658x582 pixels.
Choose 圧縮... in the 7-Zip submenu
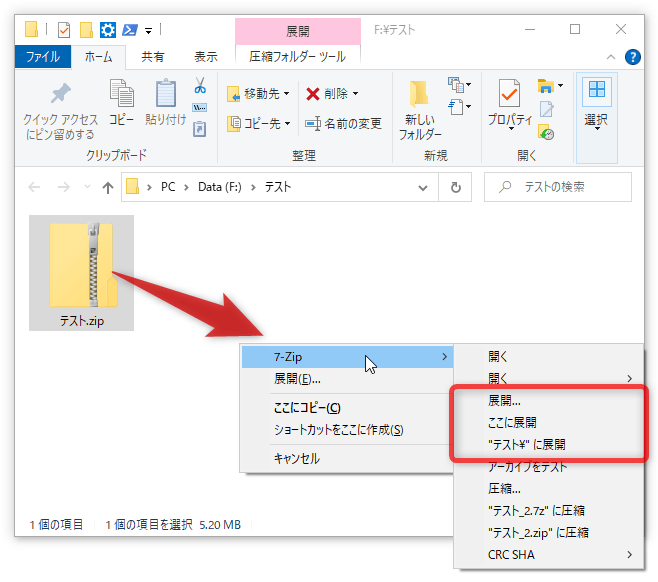[x=548, y=489]
